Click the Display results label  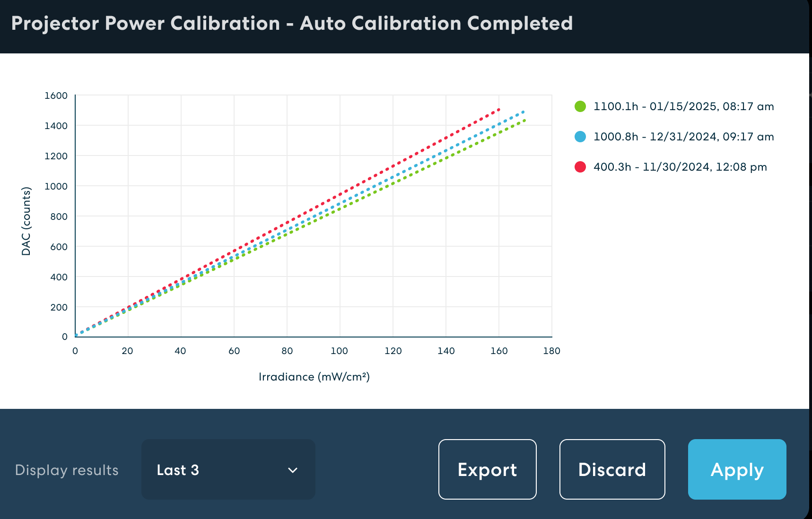click(67, 470)
